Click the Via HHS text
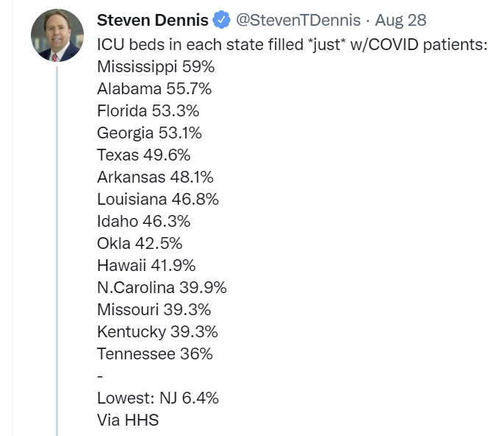Image resolution: width=504 pixels, height=436 pixels. tap(127, 421)
